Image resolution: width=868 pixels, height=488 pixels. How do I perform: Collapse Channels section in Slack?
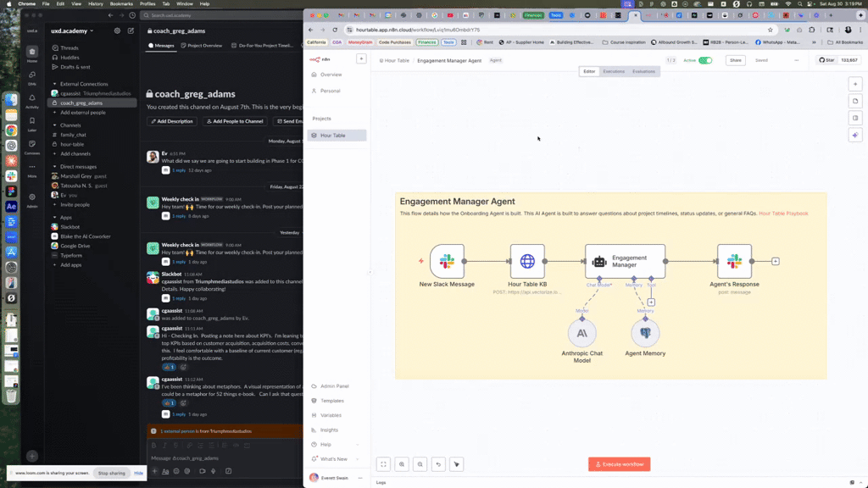(54, 125)
